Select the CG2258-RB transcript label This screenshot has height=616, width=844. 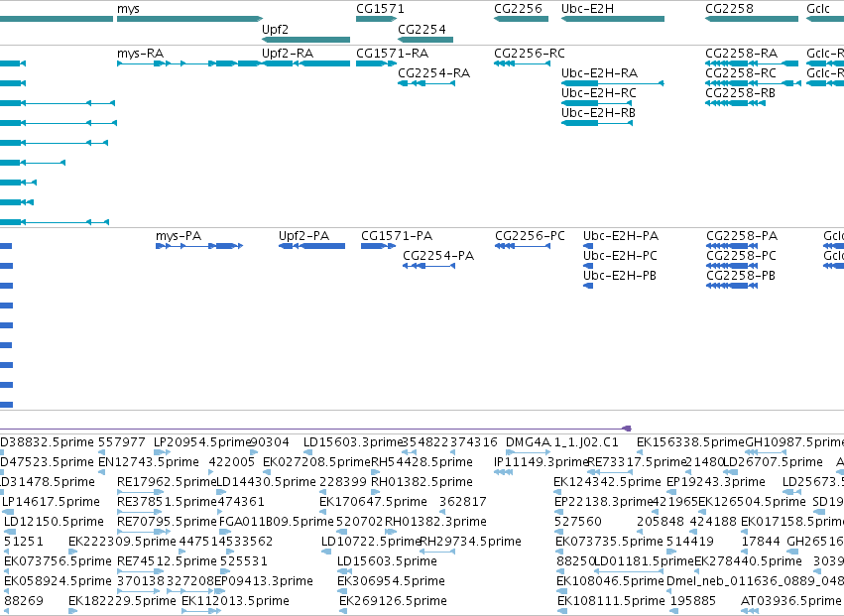(x=740, y=93)
